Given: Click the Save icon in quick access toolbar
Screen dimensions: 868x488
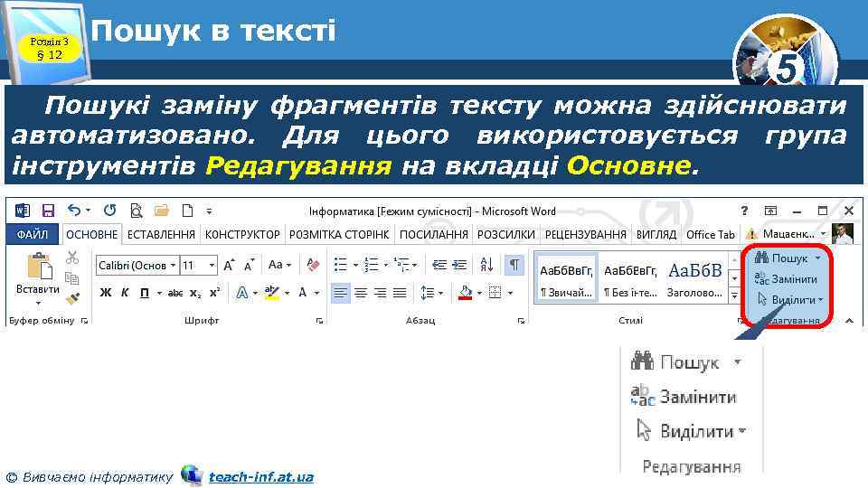Looking at the screenshot, I should (48, 211).
